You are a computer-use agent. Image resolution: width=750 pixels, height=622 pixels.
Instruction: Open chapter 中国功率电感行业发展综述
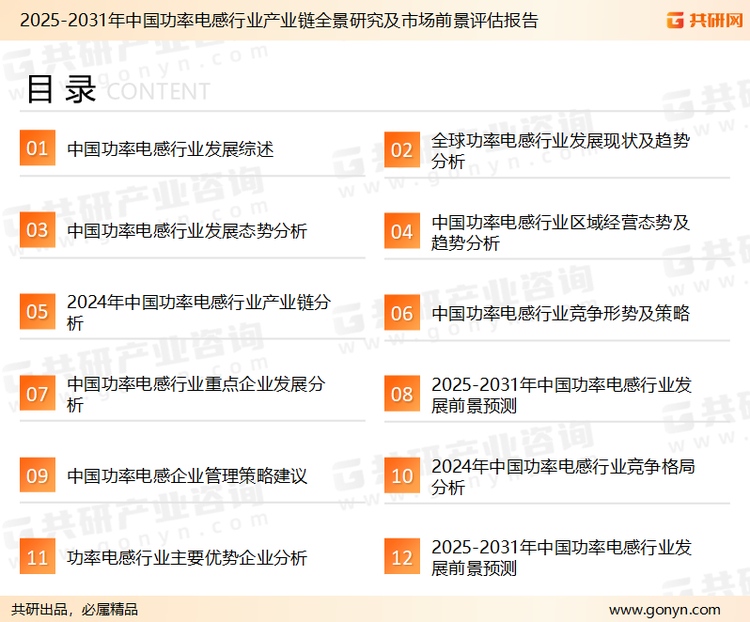(x=170, y=149)
